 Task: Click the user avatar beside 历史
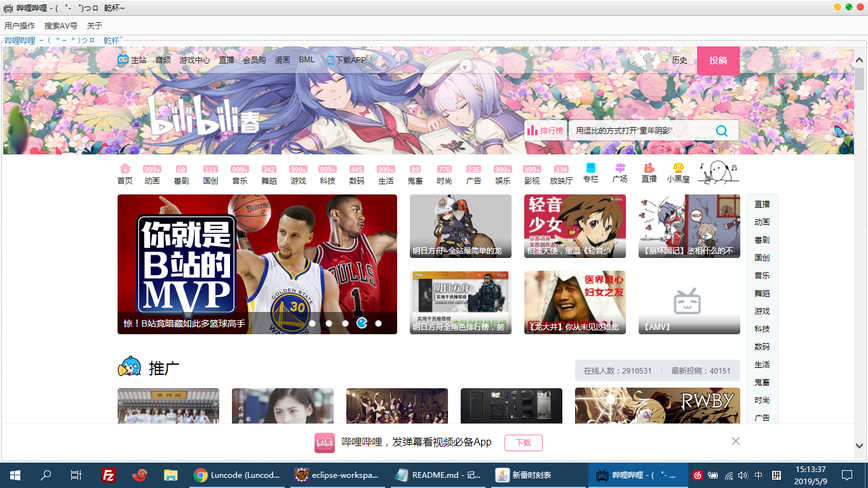648,60
